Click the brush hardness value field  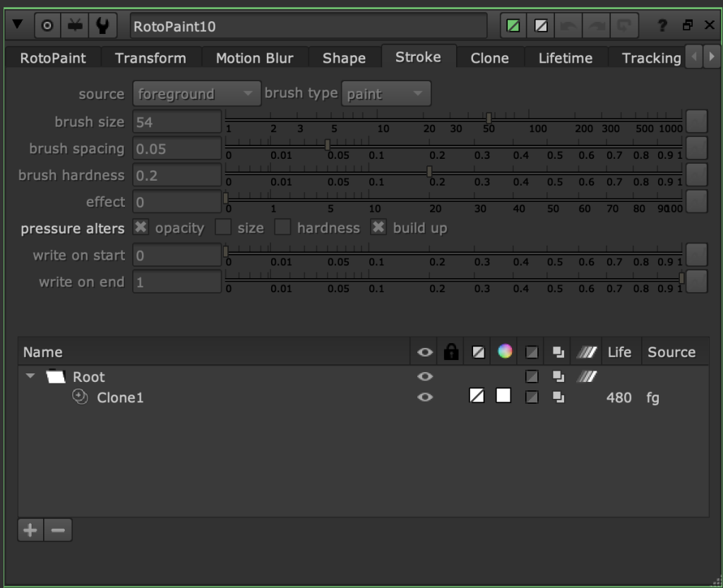tap(177, 175)
